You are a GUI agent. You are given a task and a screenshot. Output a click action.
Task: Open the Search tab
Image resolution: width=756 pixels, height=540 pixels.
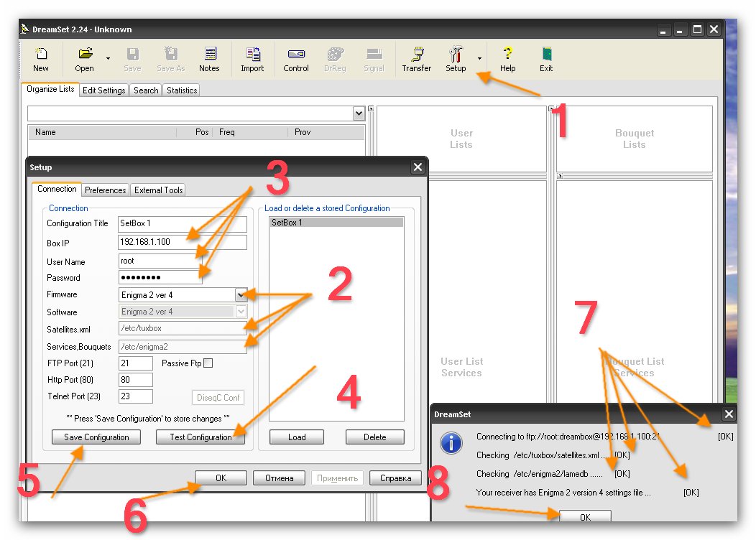[146, 90]
